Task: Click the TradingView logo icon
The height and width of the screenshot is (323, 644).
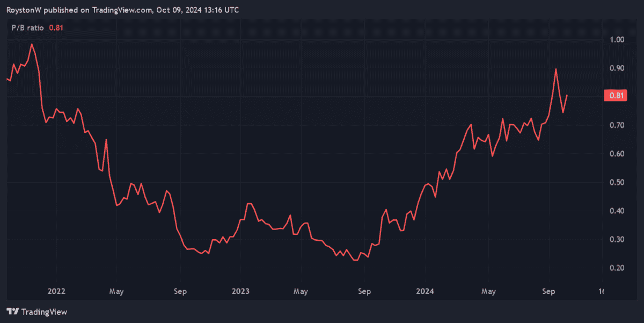Action: (13, 312)
